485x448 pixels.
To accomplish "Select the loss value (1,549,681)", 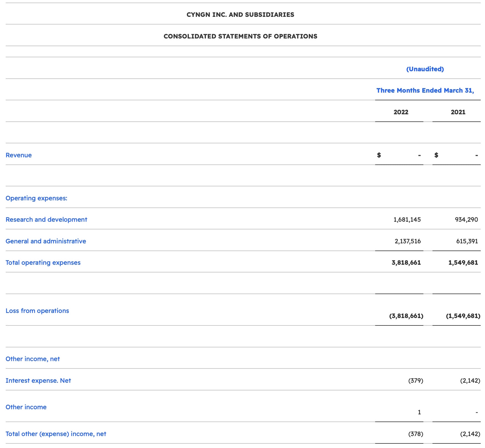I will pos(463,316).
